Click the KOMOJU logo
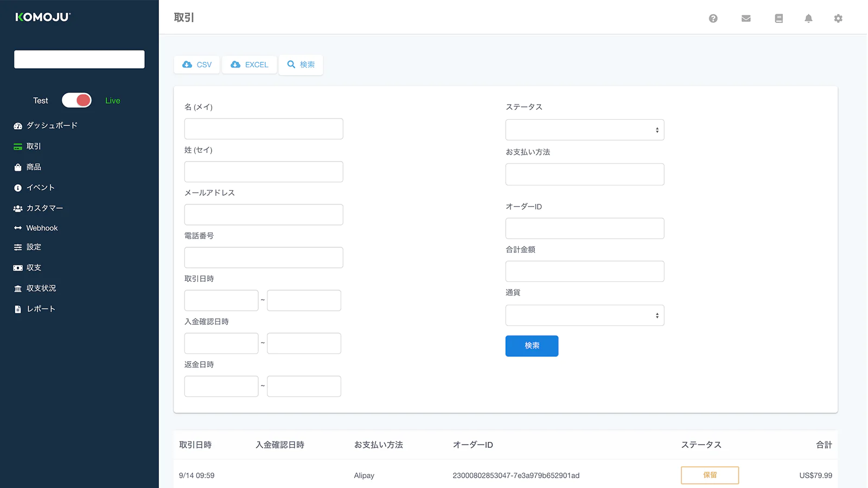 point(43,17)
